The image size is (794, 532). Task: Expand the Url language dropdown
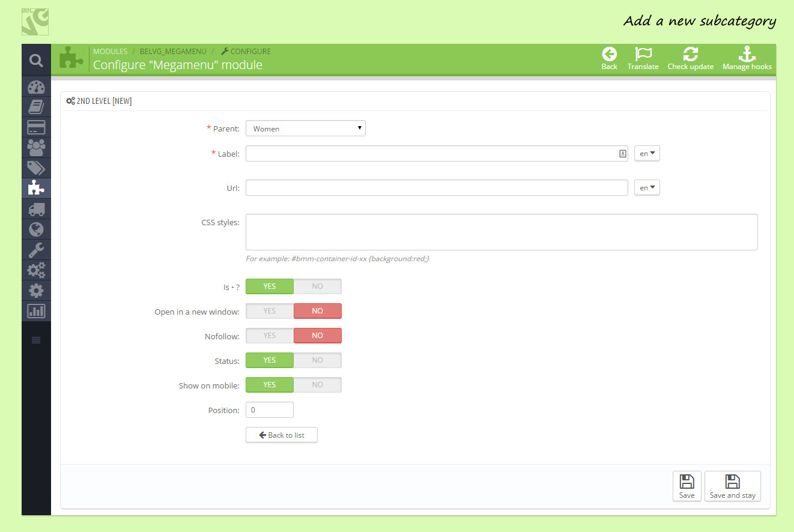coord(647,188)
